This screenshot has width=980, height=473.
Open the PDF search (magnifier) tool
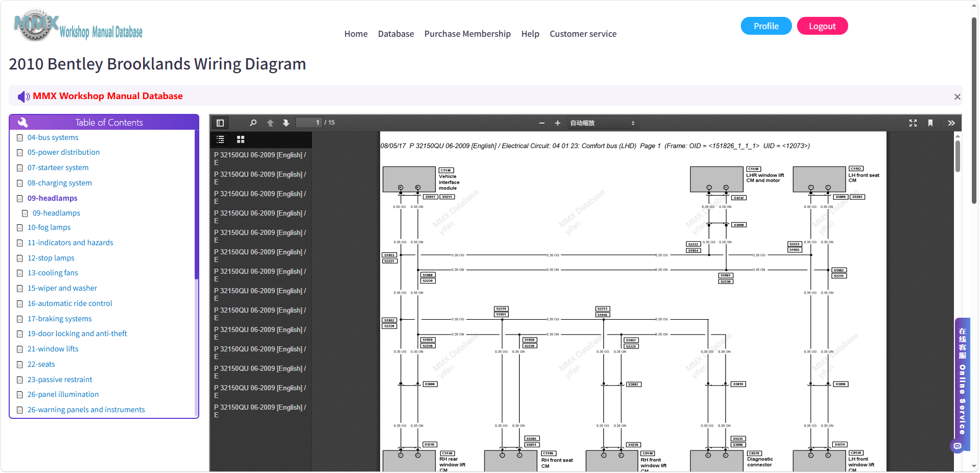[x=253, y=123]
